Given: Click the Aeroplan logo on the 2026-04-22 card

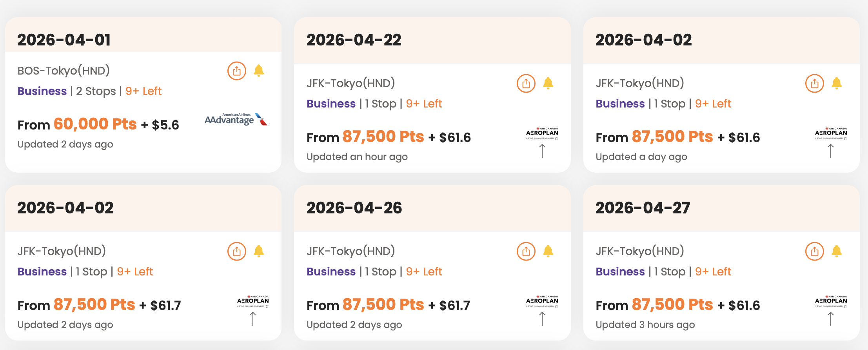Looking at the screenshot, I should pyautogui.click(x=542, y=133).
